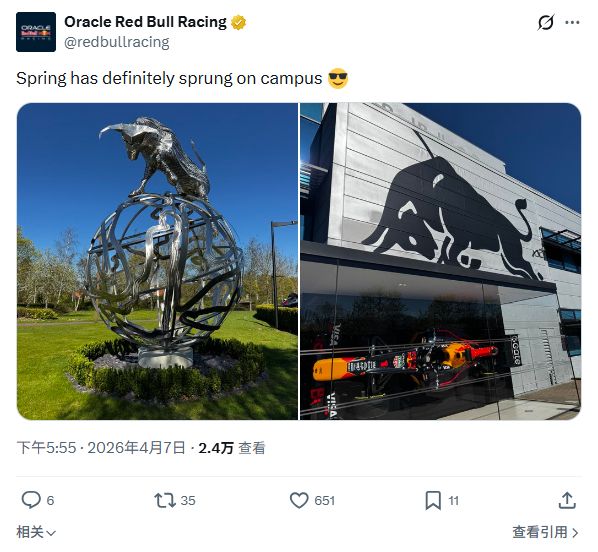Open the three-dot more options menu

(x=572, y=22)
